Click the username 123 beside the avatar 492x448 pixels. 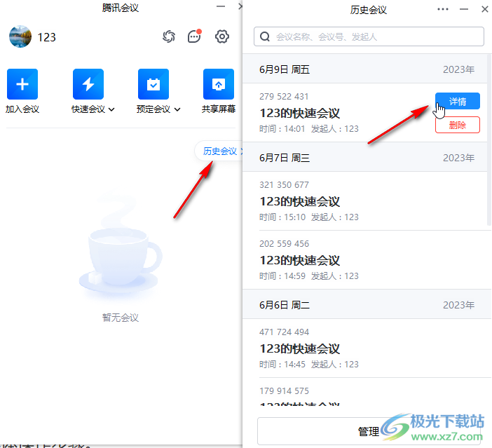[46, 37]
